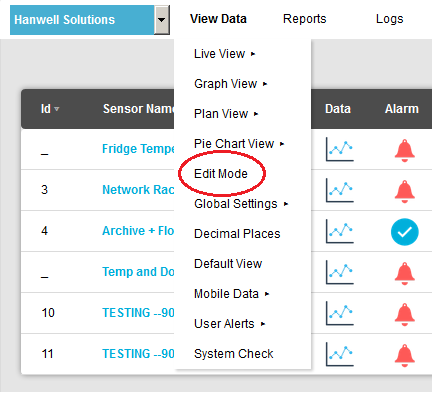Click red alarm bell for sensor Id 10

point(404,315)
